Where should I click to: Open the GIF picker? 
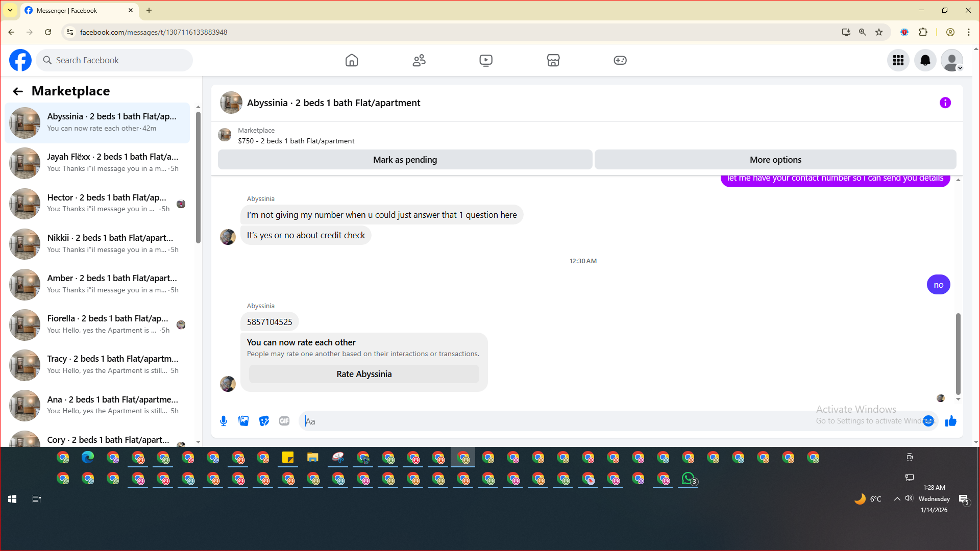pos(284,421)
